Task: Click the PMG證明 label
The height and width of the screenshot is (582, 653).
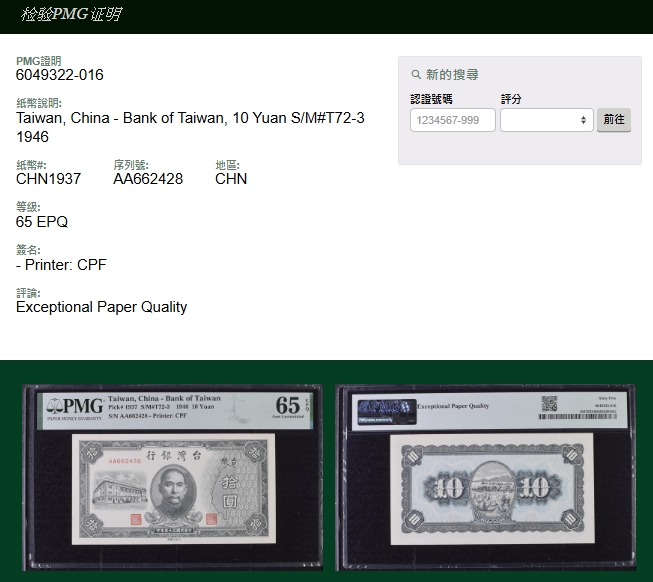Action: click(39, 61)
